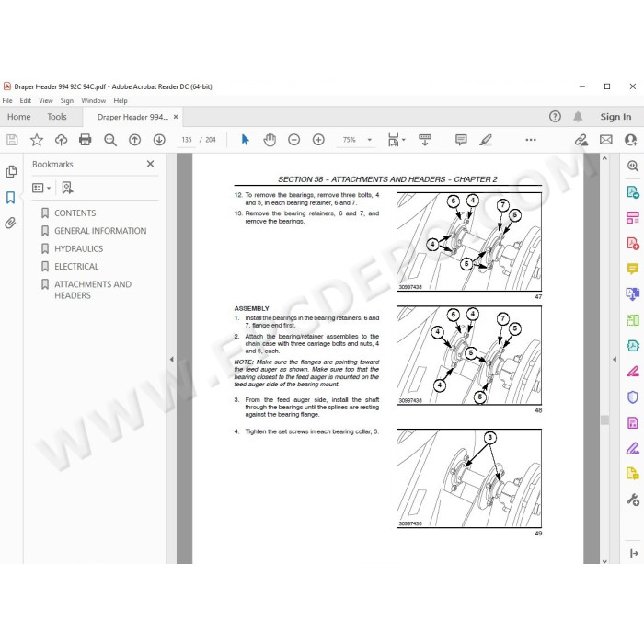Click the 75% zoom value field
This screenshot has width=644, height=644.
click(350, 140)
